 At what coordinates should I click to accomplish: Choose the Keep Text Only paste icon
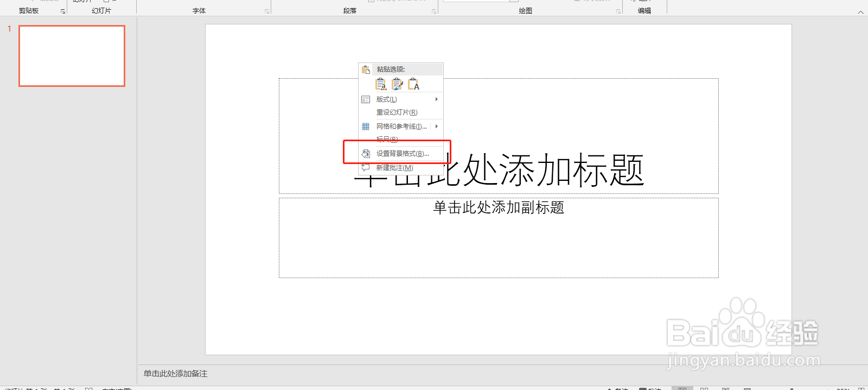tap(413, 84)
